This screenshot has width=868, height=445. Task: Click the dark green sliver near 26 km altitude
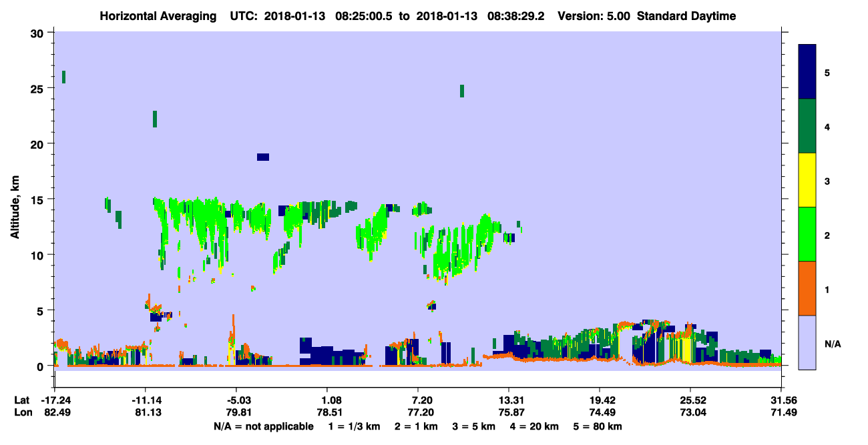(63, 77)
